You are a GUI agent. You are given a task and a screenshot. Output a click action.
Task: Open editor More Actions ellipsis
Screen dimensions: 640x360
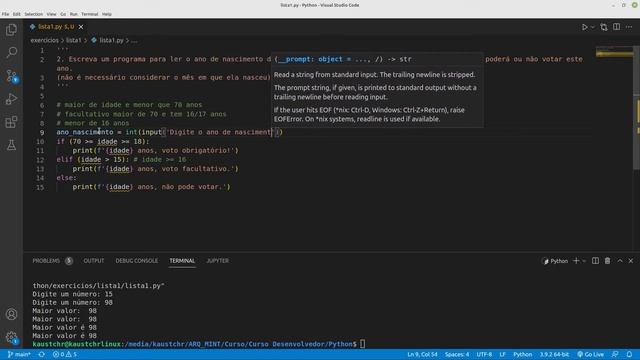point(629,27)
